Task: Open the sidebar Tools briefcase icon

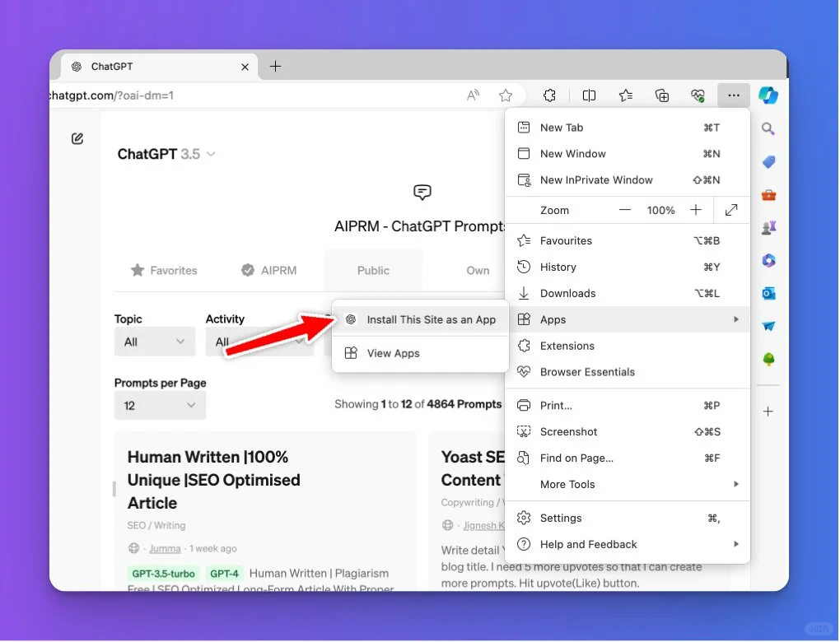Action: point(768,195)
